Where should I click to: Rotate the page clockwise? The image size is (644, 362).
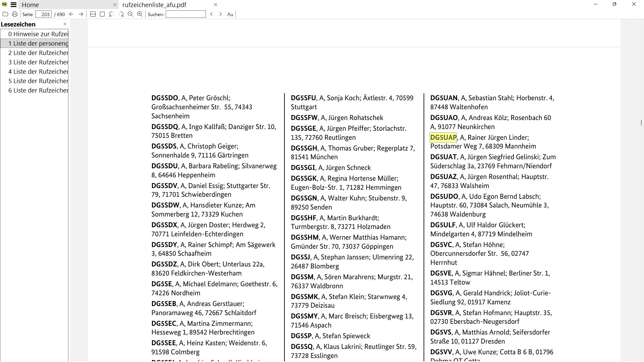click(121, 14)
